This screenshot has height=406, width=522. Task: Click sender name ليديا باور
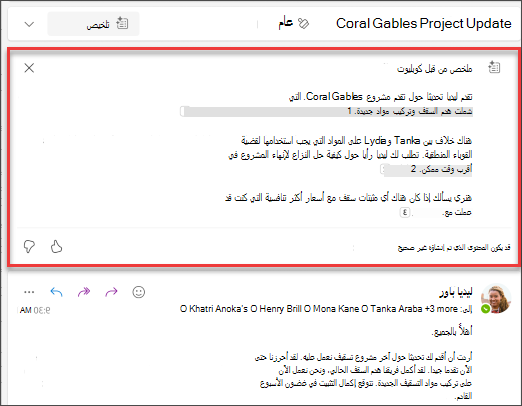pos(456,292)
